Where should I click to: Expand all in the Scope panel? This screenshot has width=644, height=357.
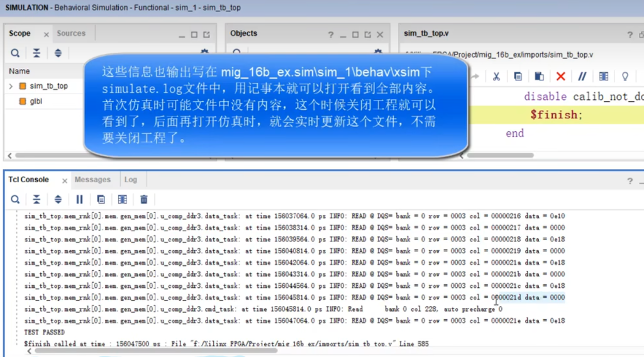pyautogui.click(x=58, y=53)
